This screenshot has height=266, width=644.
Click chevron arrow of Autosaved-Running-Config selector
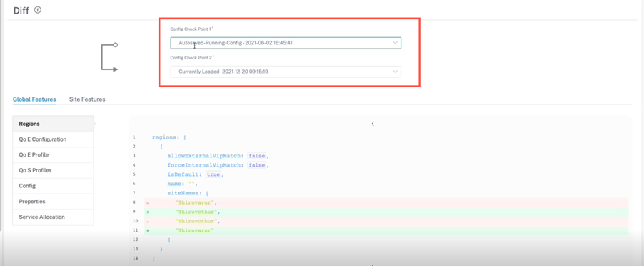pyautogui.click(x=395, y=43)
